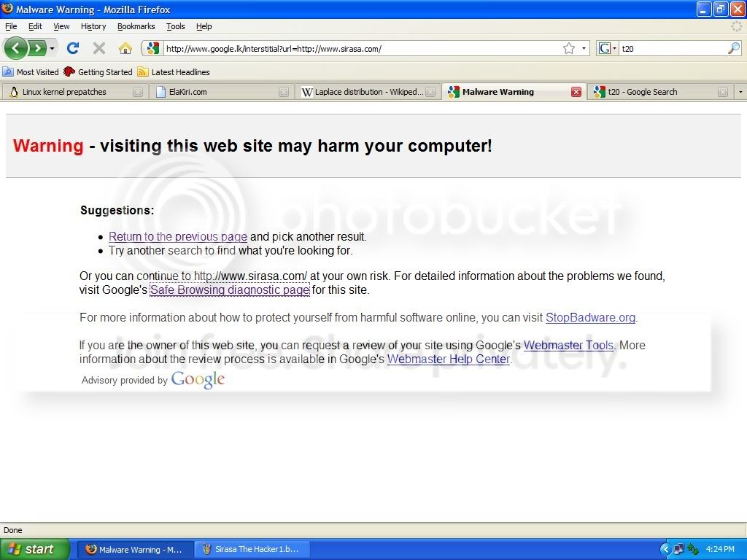Open the list all tabs dropdown arrow
The height and width of the screenshot is (560, 747).
740,92
